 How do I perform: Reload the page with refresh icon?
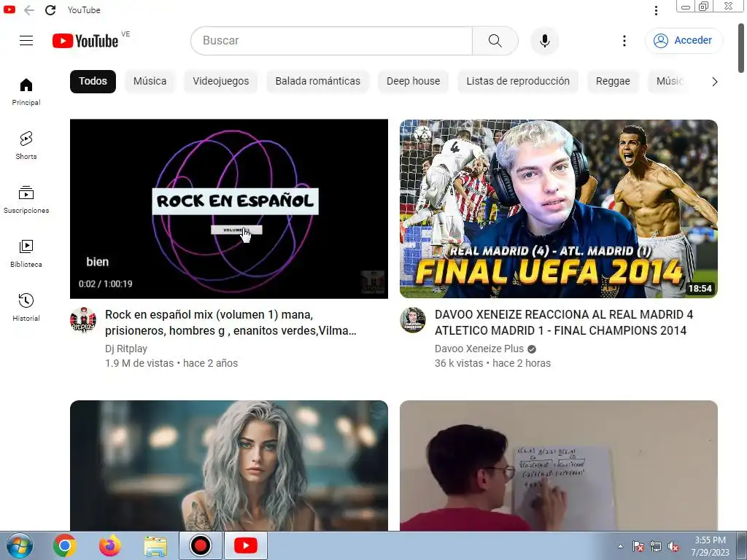tap(50, 10)
